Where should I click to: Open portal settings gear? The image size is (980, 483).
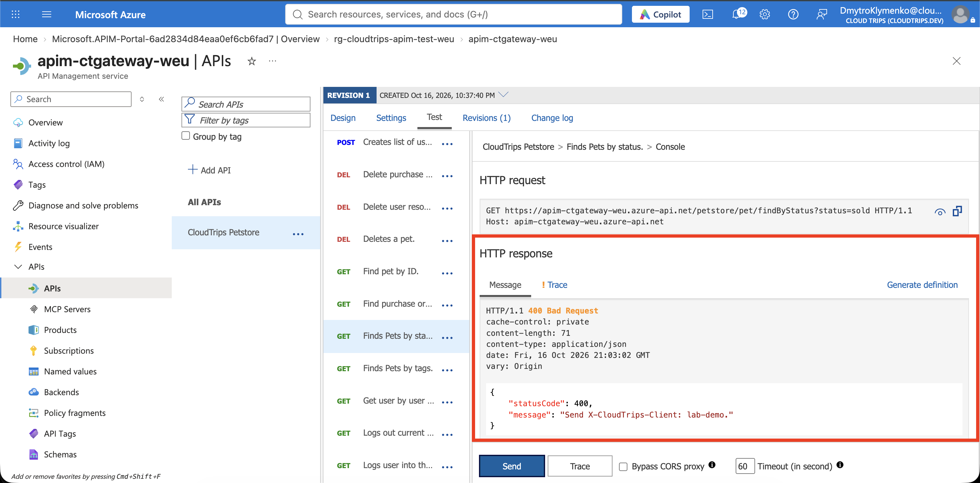click(x=765, y=15)
